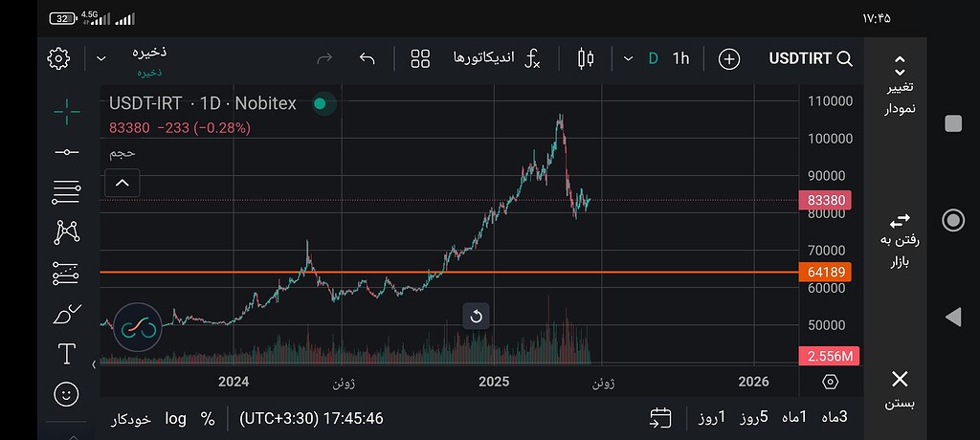Expand the timeframe interval dropdown arrow

tap(629, 58)
